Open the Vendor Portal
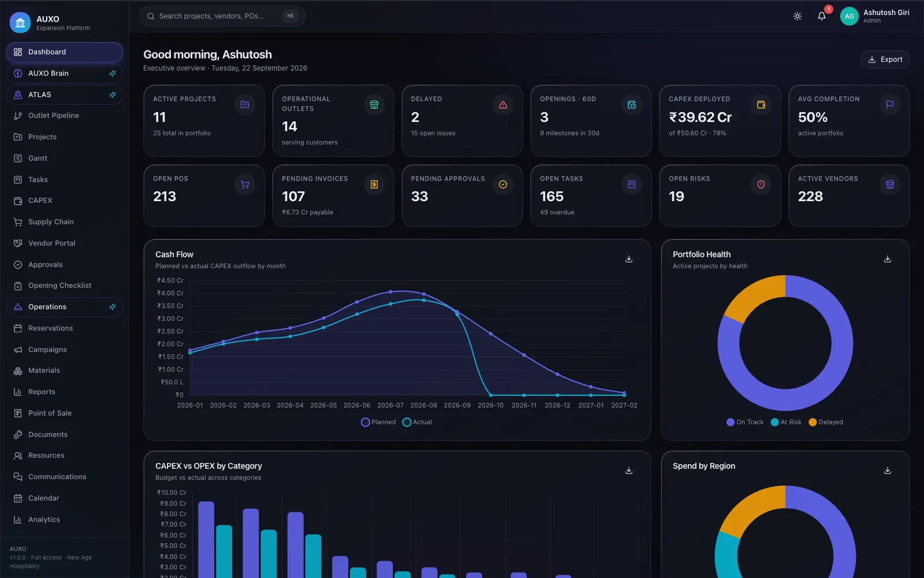 65,243
